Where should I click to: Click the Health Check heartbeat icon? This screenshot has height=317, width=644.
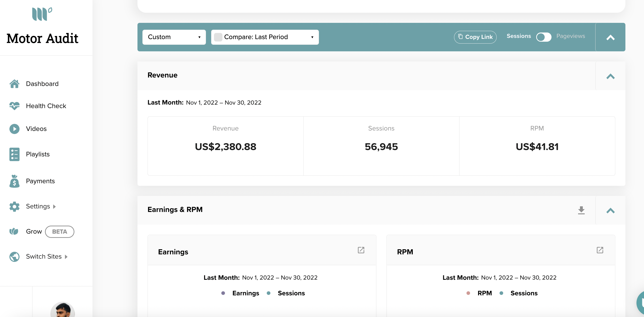click(x=15, y=106)
